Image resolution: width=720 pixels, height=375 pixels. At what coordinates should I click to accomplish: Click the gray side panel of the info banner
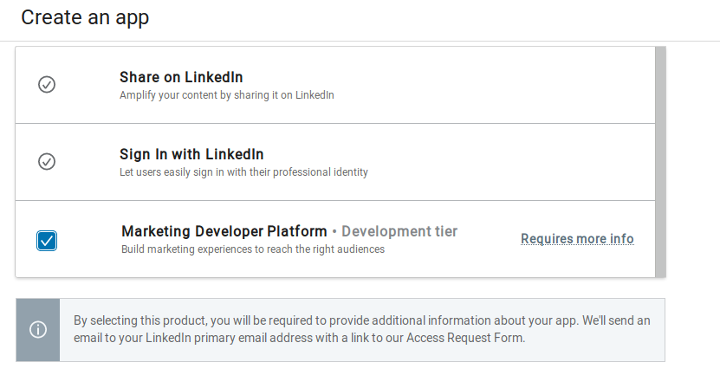click(38, 330)
